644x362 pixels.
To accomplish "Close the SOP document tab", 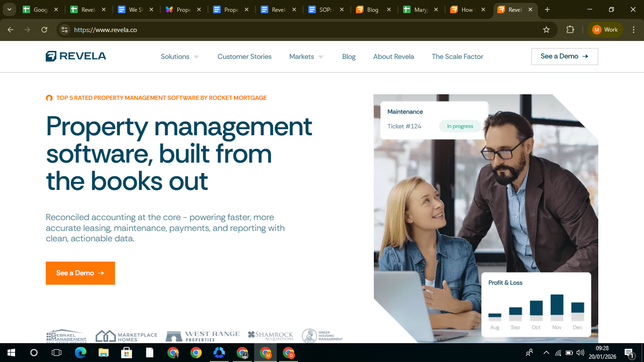I will coord(341,9).
